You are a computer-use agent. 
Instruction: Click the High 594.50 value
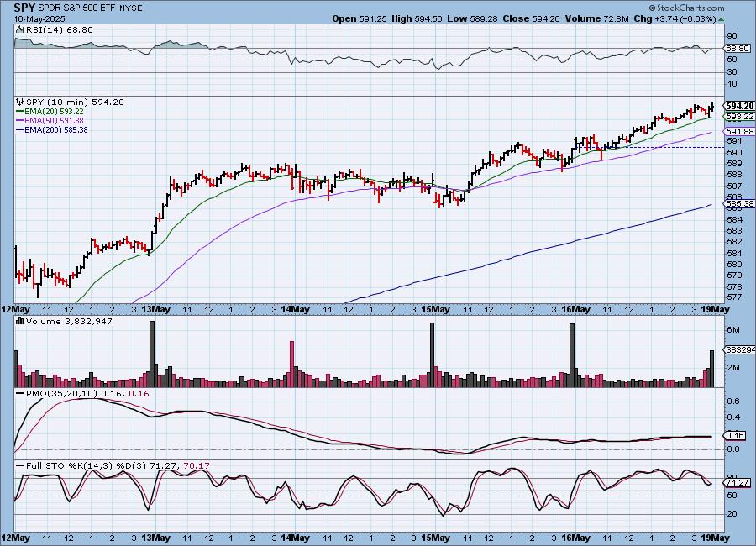417,18
